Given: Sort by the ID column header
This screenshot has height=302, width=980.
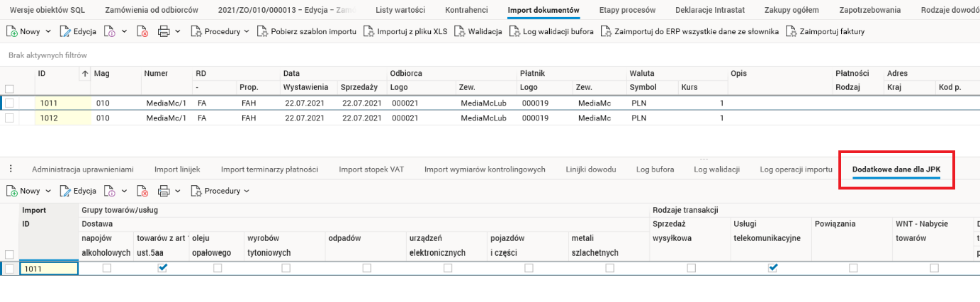Looking at the screenshot, I should pos(42,73).
